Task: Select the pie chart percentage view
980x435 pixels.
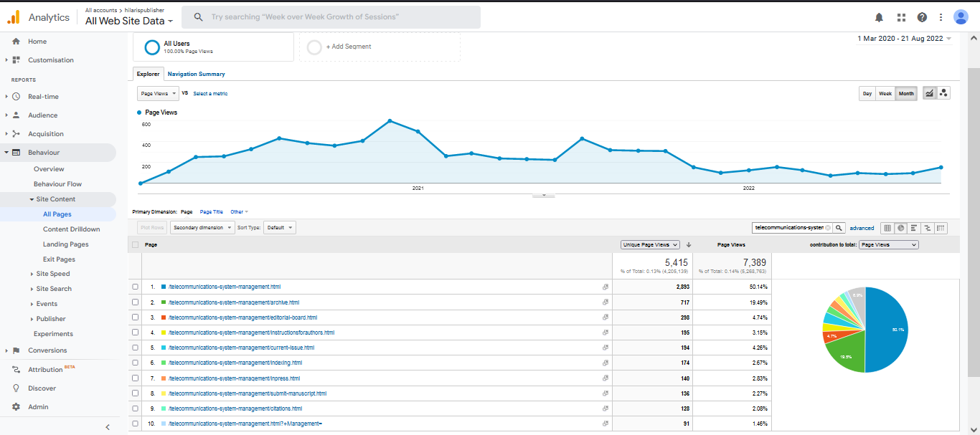Action: pyautogui.click(x=901, y=228)
